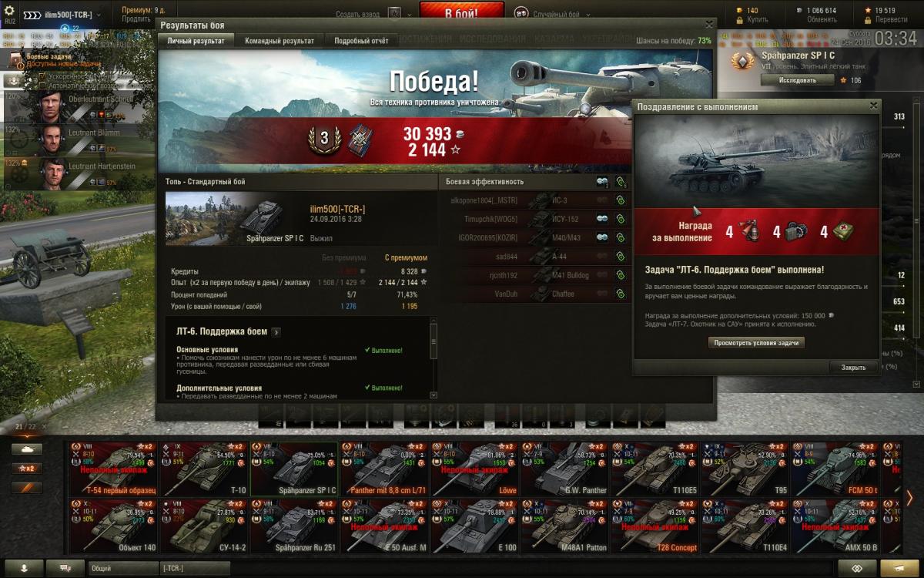924x578 pixels.
Task: Click the repair kit reward icon
Action: tap(795, 232)
